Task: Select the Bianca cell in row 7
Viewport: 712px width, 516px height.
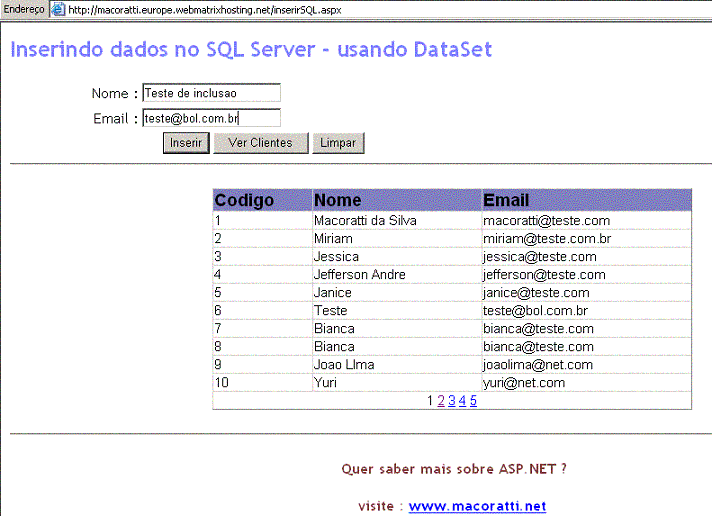Action: 397,329
